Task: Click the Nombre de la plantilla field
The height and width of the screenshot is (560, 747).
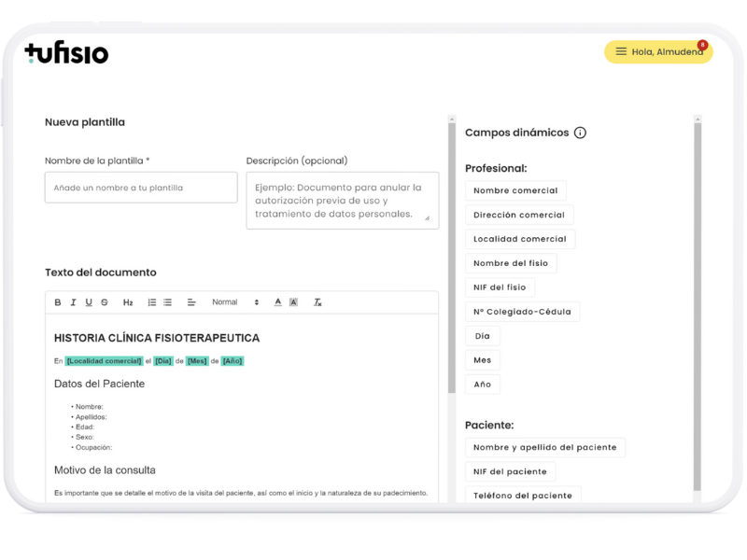Action: click(x=141, y=188)
